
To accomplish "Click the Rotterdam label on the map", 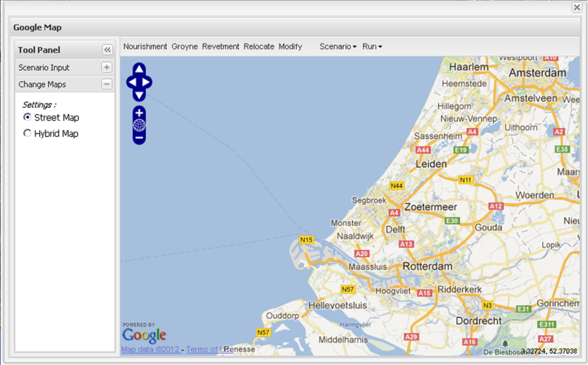I will click(x=427, y=267).
